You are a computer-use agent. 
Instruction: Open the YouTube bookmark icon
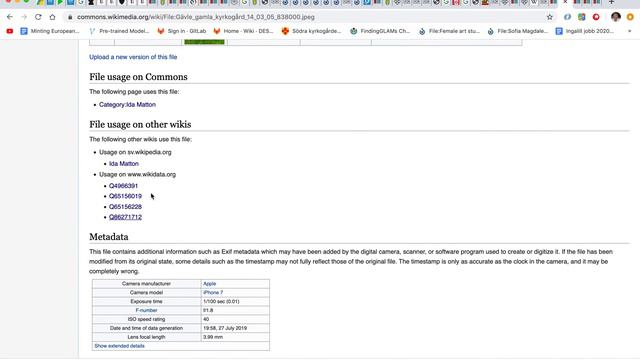point(10,31)
